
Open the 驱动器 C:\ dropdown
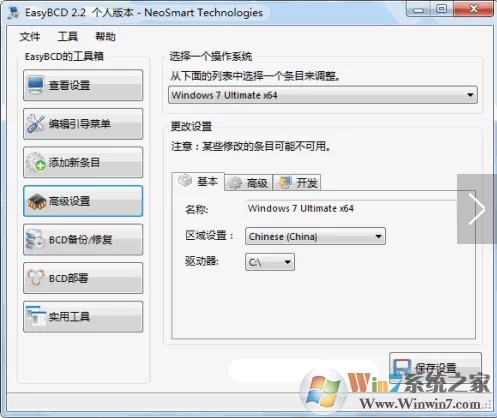click(x=270, y=262)
